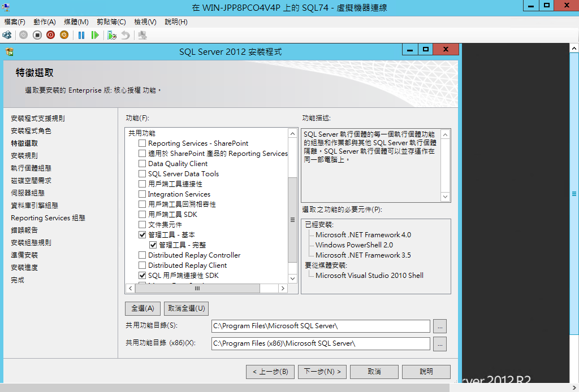Screen dimensions: 579x392
Task: Enable Distributed Replay Client checkbox
Action: click(142, 265)
